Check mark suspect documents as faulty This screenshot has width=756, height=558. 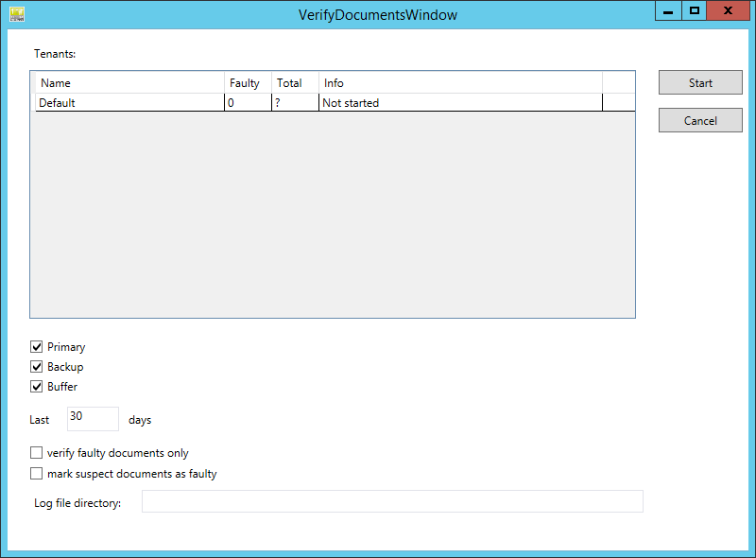click(36, 473)
